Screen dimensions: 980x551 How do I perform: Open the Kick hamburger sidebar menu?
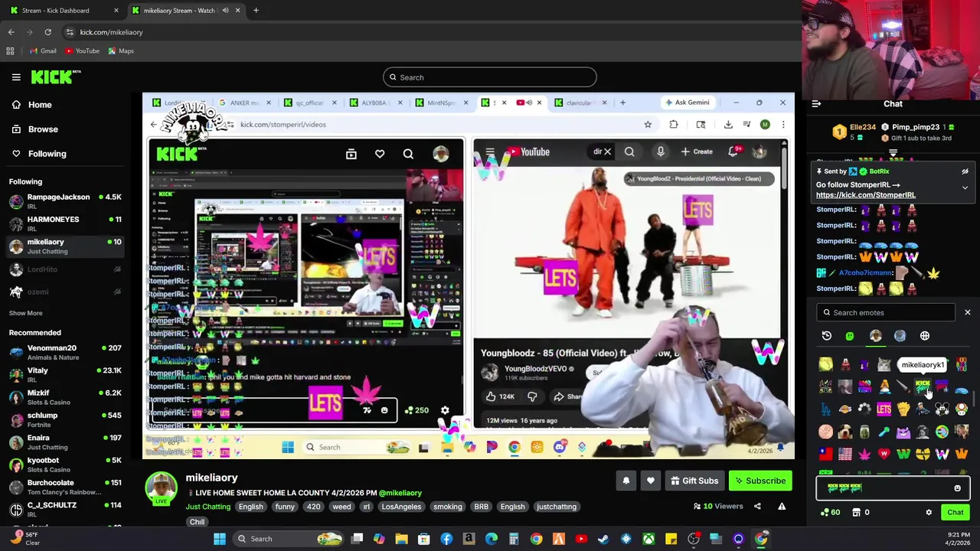(x=16, y=77)
